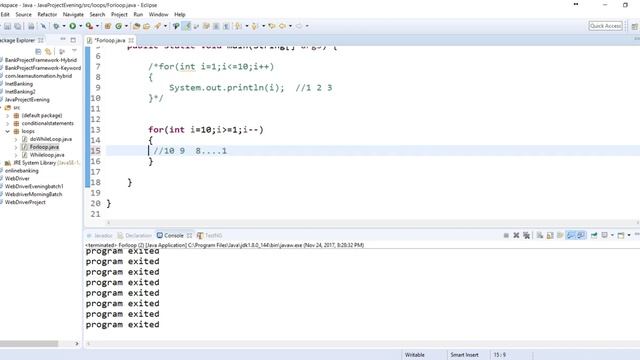640x360 pixels.
Task: Open the Search menu
Action: pos(97,14)
